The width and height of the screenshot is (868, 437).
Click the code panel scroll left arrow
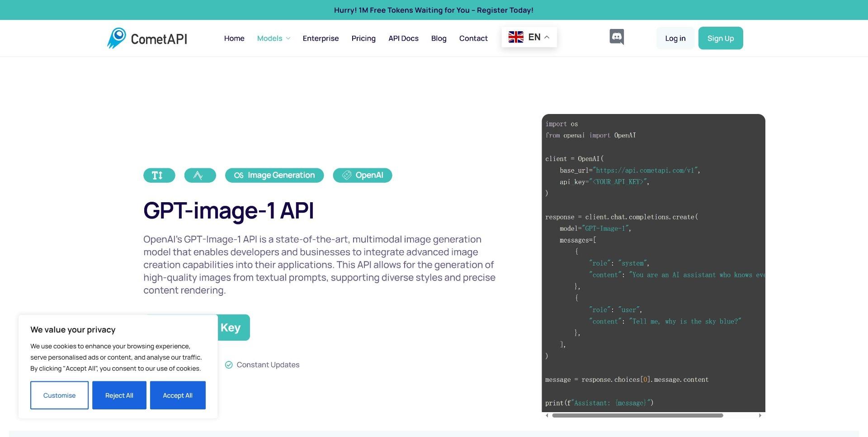click(x=547, y=415)
